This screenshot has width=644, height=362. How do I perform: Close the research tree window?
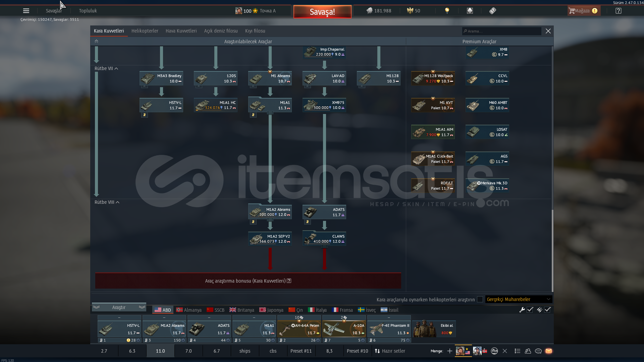[548, 31]
